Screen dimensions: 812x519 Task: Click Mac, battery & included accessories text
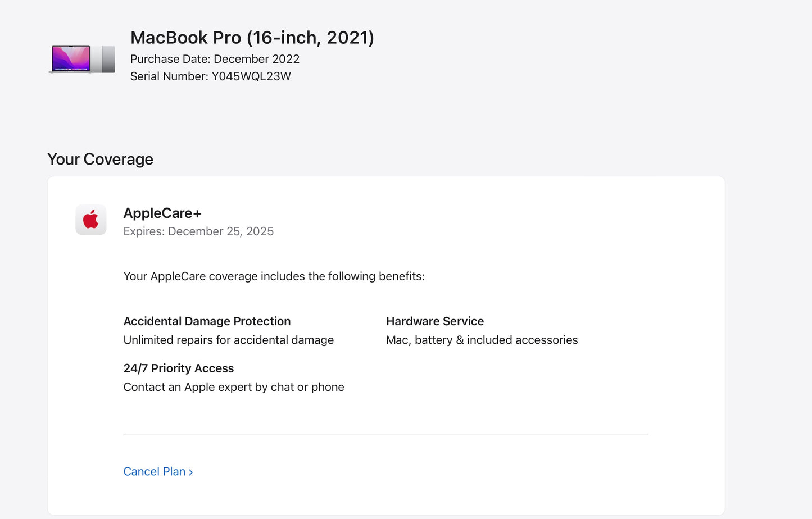tap(482, 340)
